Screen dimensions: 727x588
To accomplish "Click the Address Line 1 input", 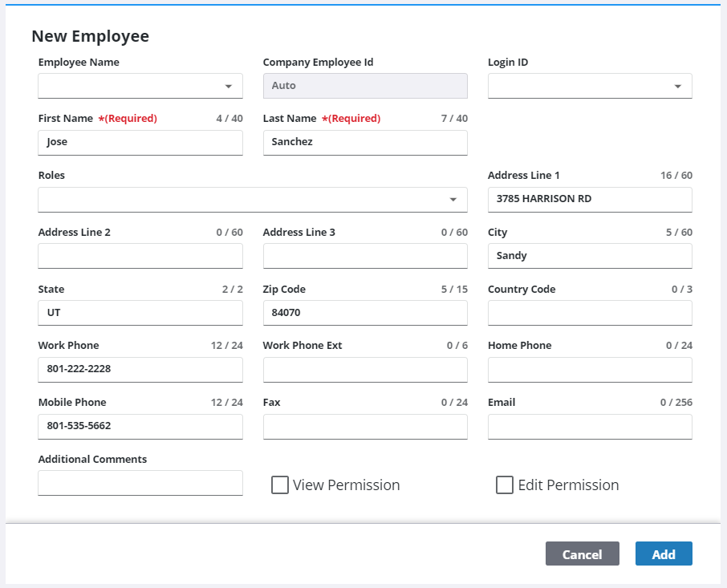I will click(x=589, y=200).
